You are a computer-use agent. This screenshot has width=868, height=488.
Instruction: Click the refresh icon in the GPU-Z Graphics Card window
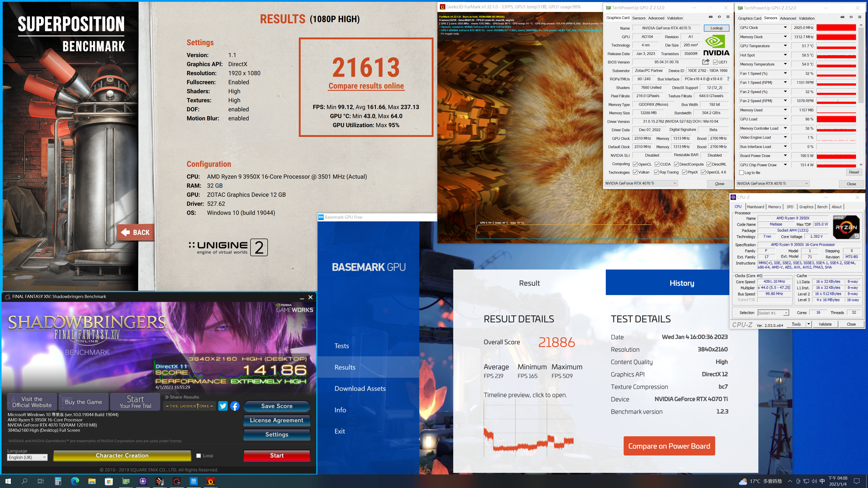pos(719,17)
